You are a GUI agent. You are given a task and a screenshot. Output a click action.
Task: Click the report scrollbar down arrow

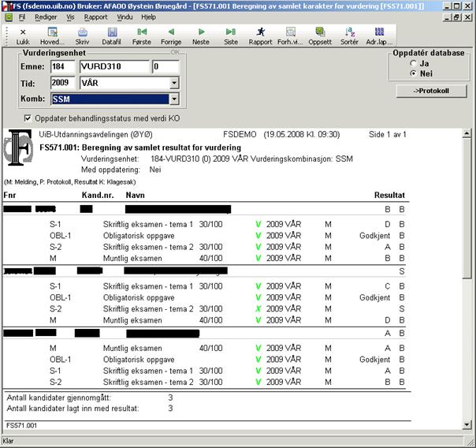467,425
